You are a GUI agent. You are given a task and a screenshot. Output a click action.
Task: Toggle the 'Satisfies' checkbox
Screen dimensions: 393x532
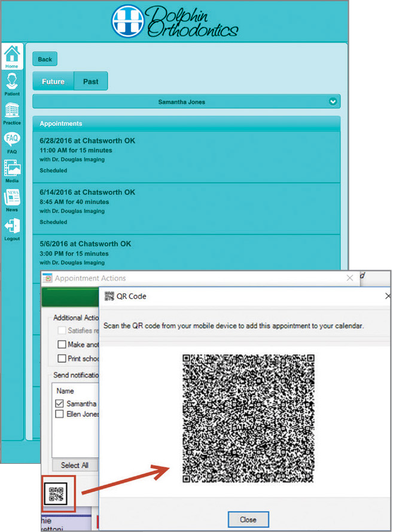[x=62, y=331]
